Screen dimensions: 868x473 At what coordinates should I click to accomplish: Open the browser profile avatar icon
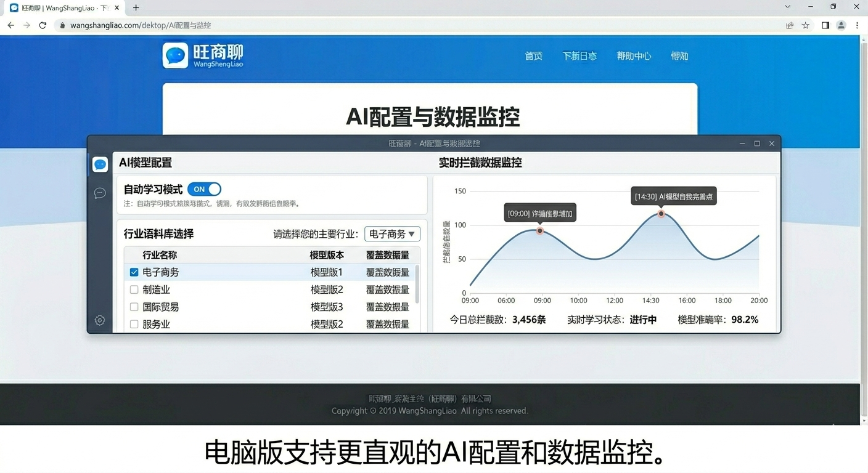[x=841, y=25]
